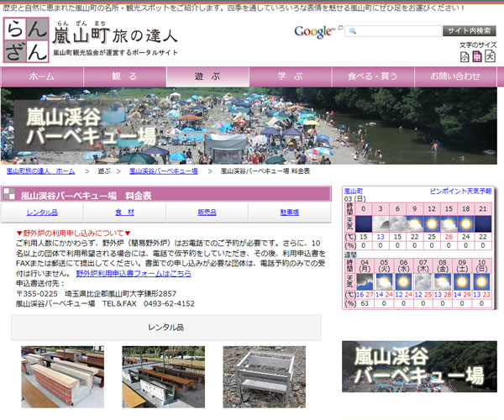This screenshot has height=420, width=504.
Task: Go to the 食べる・買う menu
Action: tap(372, 76)
